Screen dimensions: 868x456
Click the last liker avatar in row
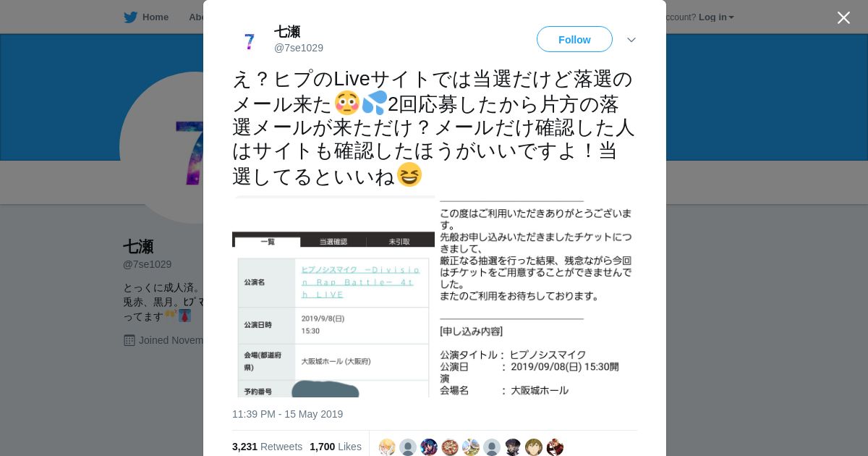(x=555, y=447)
